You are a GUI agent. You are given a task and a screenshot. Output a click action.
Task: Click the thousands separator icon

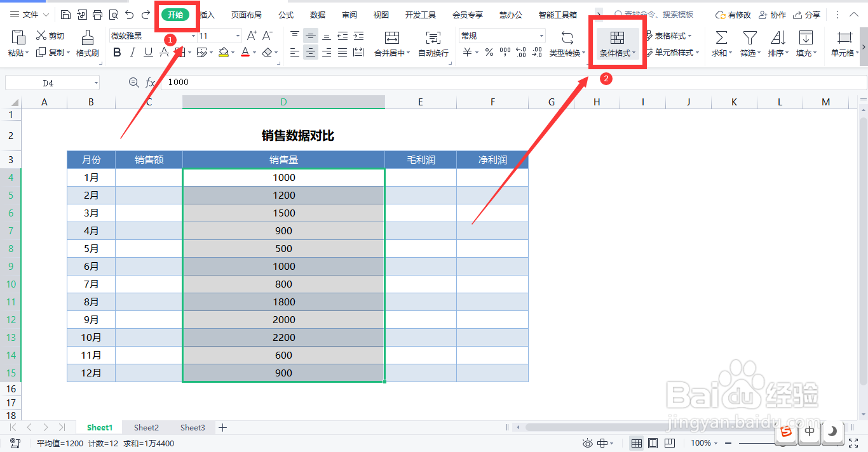click(505, 53)
